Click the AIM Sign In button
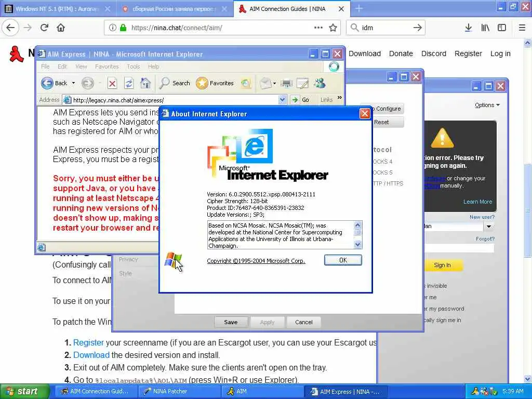 point(443,265)
